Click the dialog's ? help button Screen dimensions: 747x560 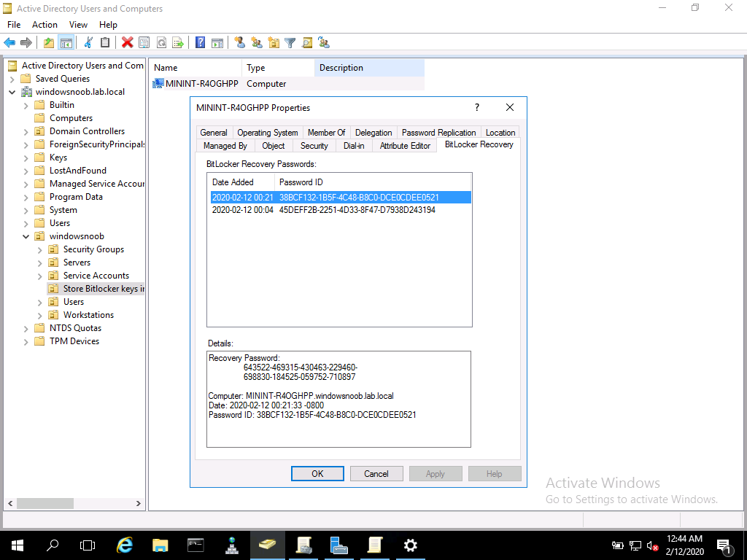click(477, 108)
